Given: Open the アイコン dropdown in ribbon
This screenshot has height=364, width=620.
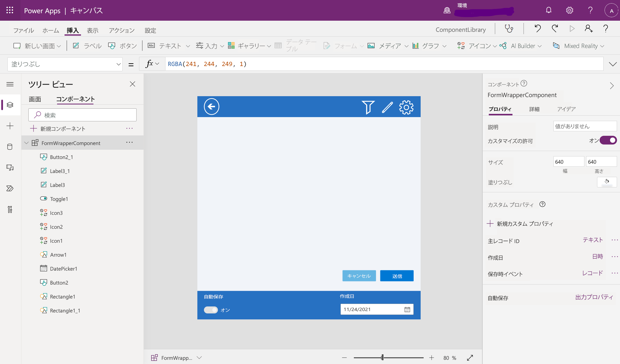Looking at the screenshot, I should [495, 46].
